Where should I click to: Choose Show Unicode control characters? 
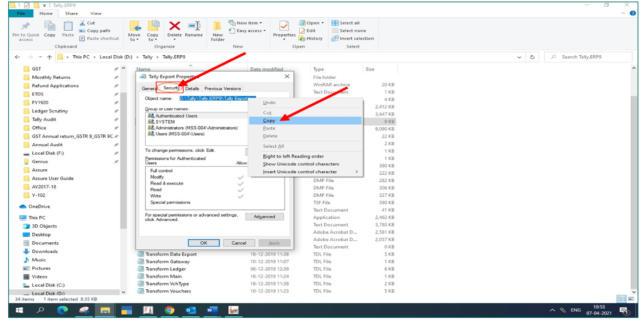point(305,164)
